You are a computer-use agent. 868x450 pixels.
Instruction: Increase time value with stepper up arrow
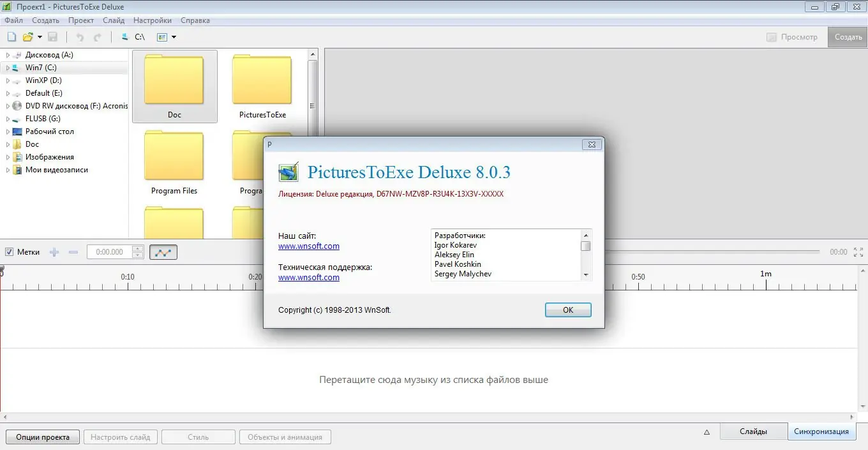138,249
